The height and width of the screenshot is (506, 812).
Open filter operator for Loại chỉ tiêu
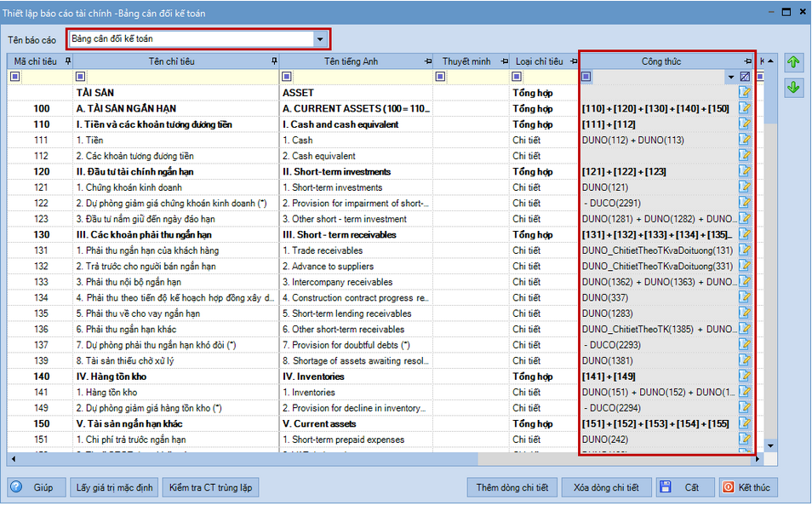tap(517, 77)
